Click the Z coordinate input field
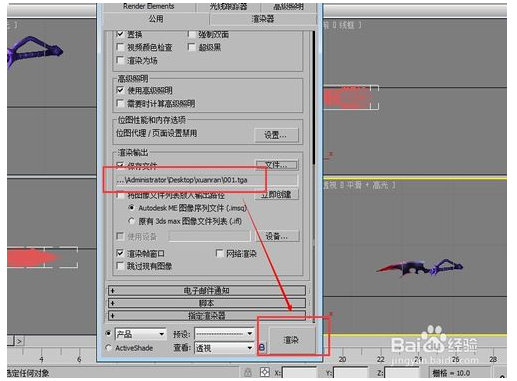 [x=402, y=373]
